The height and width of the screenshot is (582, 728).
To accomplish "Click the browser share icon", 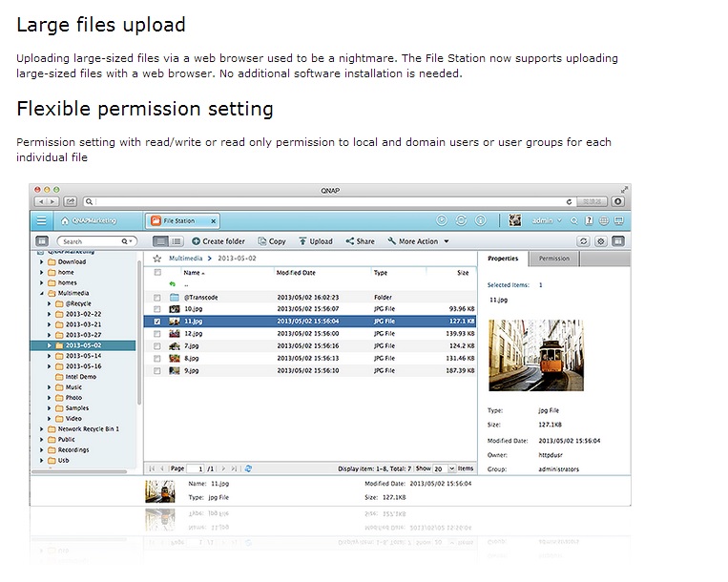I will 70,201.
